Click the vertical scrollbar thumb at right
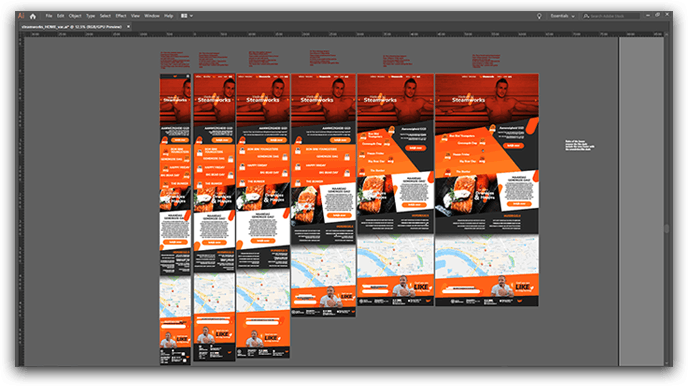This screenshot has width=688, height=386. (666, 228)
